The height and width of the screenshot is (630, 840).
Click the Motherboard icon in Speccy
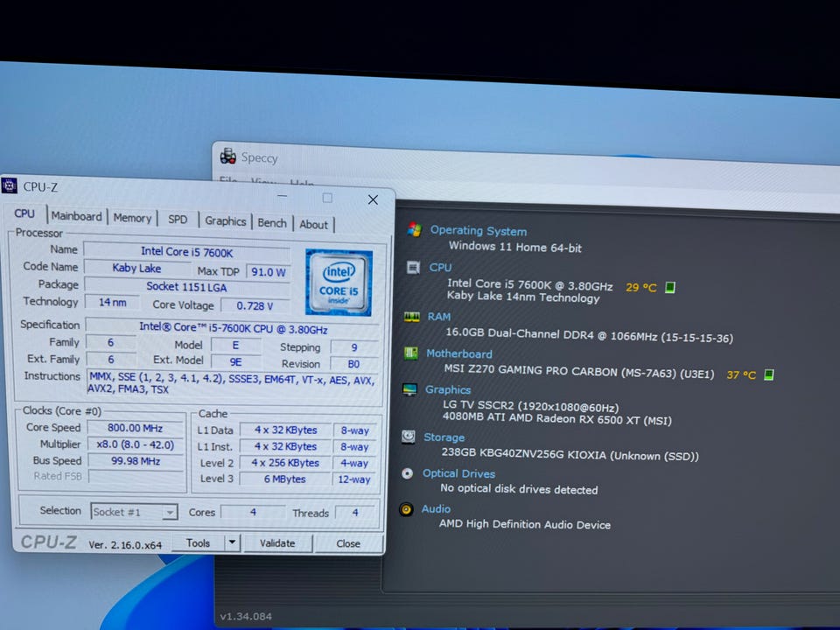(411, 353)
